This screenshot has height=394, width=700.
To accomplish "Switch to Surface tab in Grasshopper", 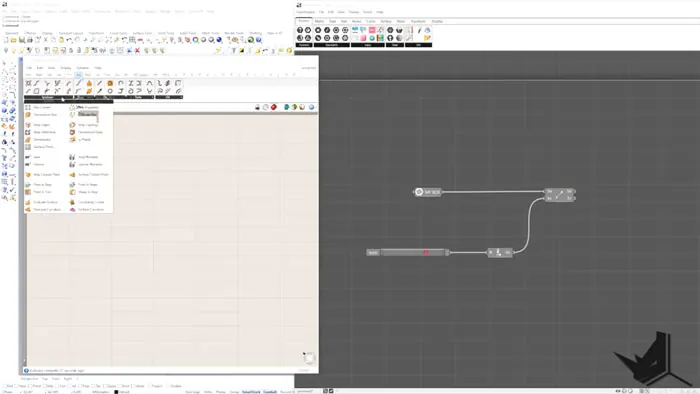I will tap(386, 21).
